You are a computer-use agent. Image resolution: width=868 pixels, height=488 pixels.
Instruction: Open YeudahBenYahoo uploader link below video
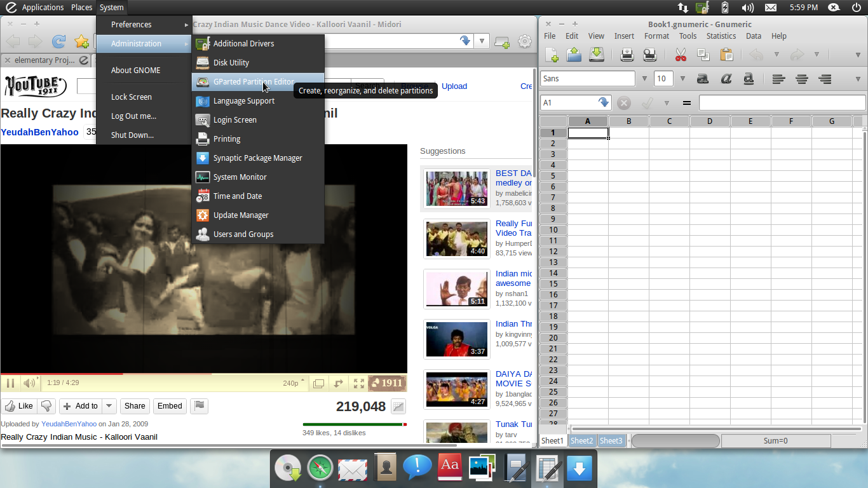(x=69, y=424)
